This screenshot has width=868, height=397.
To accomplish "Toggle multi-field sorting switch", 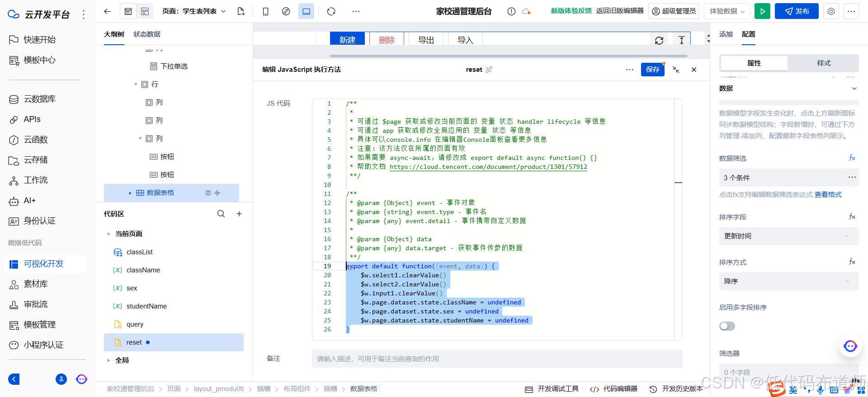I will click(727, 326).
